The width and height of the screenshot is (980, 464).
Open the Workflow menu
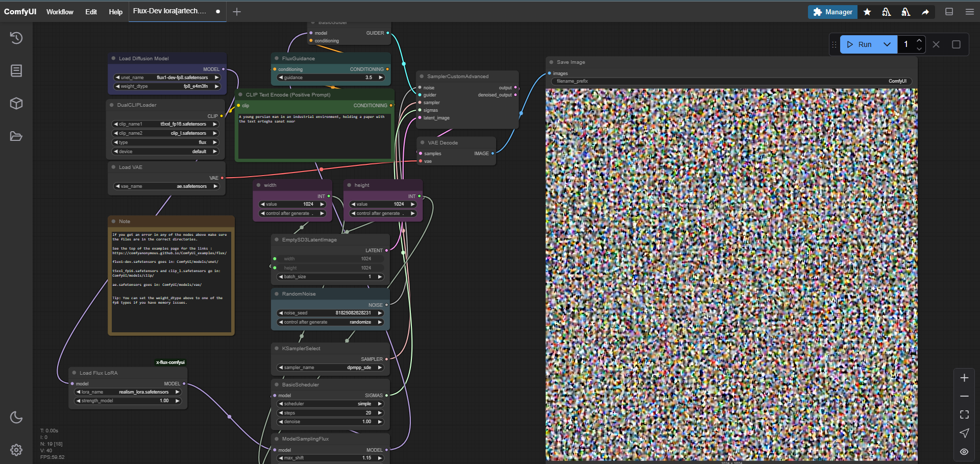(60, 12)
